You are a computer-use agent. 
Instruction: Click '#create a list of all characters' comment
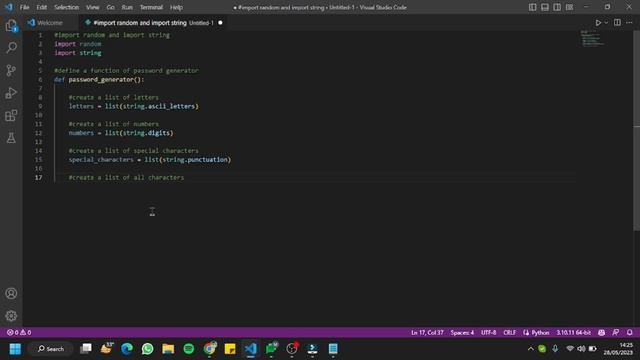click(x=126, y=178)
